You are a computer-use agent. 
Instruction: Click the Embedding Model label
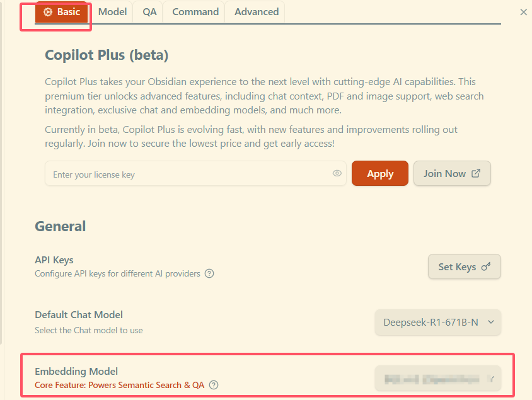tap(76, 372)
